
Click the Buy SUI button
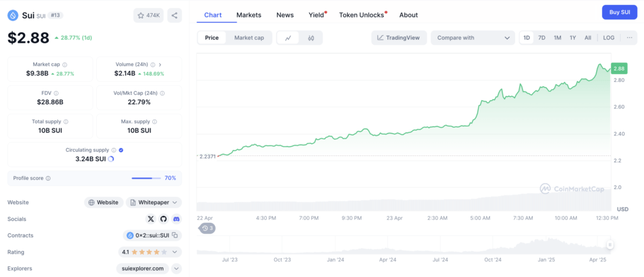tap(619, 13)
